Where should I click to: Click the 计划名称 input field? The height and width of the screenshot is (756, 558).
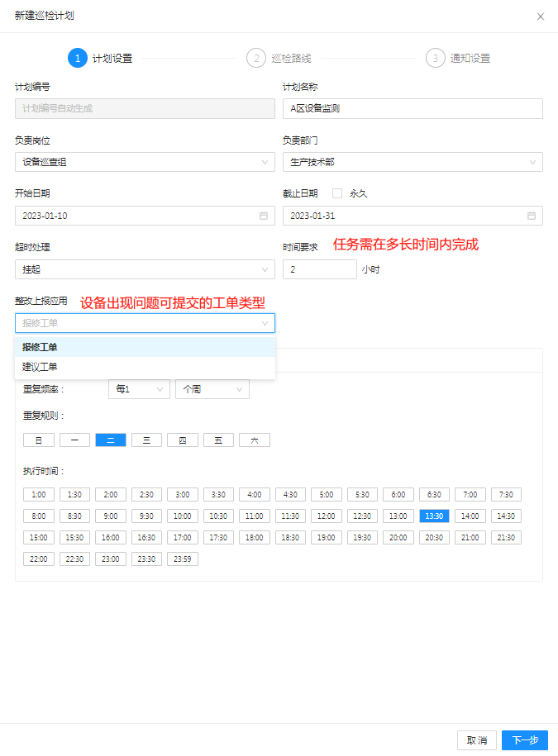tap(413, 108)
